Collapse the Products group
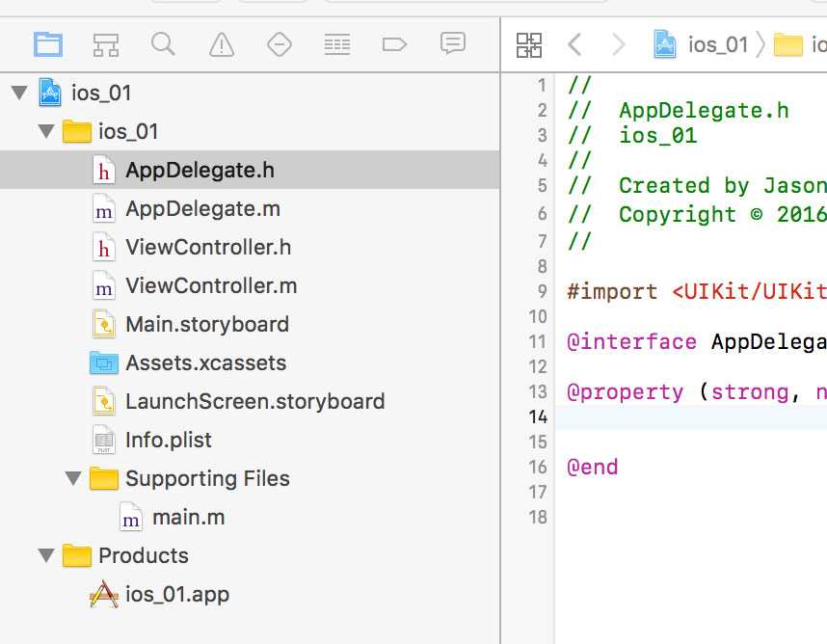Image resolution: width=827 pixels, height=644 pixels. click(x=45, y=555)
